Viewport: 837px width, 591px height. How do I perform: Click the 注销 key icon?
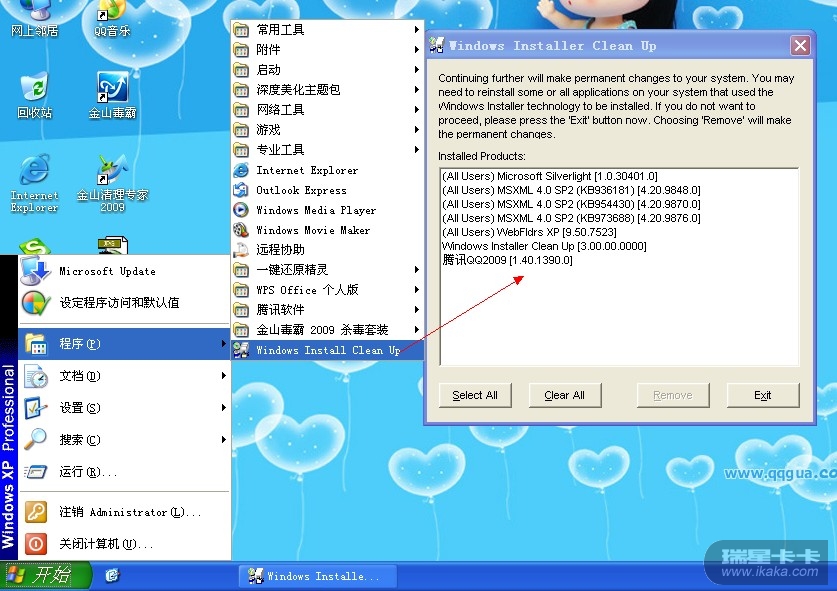[x=36, y=512]
